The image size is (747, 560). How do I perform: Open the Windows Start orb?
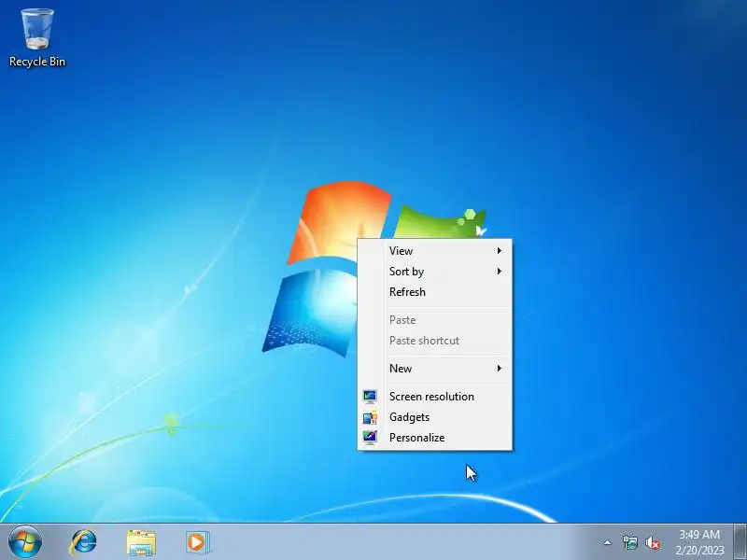tap(25, 542)
